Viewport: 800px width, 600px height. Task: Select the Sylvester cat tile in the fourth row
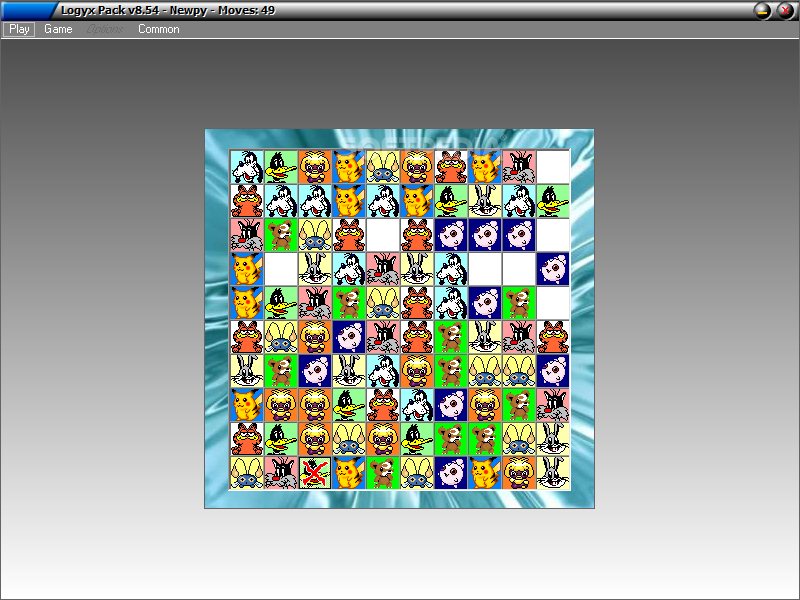[383, 269]
